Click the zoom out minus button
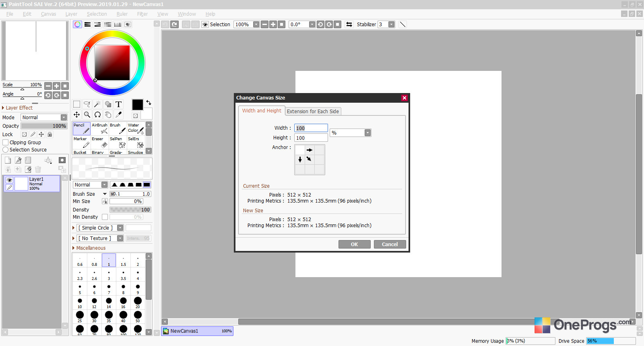The width and height of the screenshot is (644, 346). tap(264, 25)
